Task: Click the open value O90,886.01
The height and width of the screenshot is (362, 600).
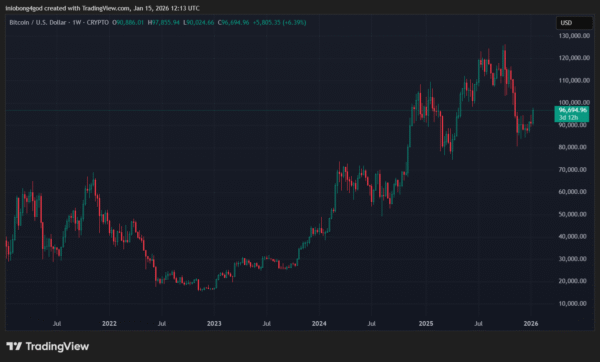Action: coord(128,23)
